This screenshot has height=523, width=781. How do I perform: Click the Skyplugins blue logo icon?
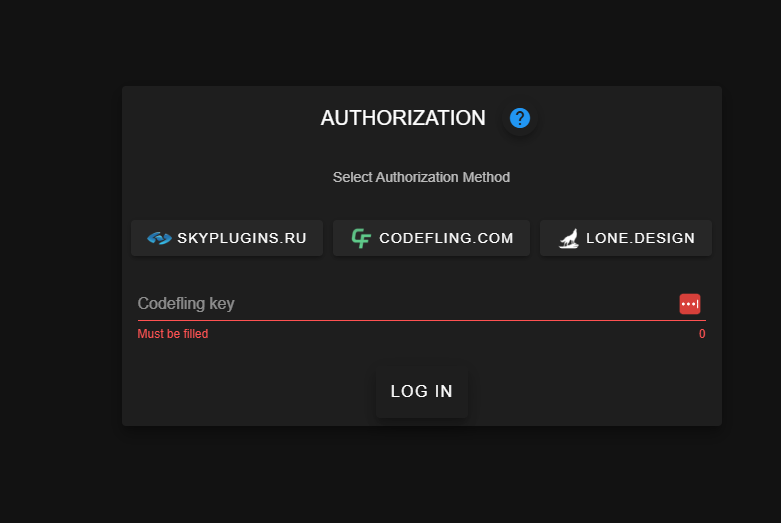(x=159, y=239)
